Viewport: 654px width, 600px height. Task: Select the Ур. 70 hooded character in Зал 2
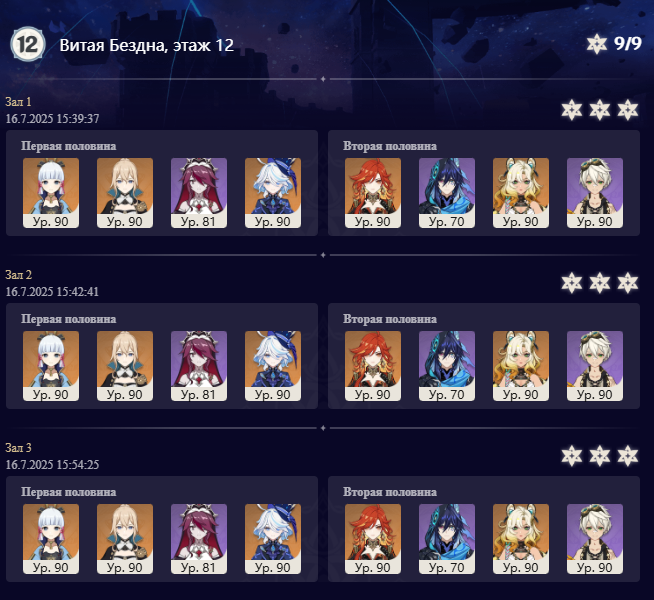click(447, 366)
